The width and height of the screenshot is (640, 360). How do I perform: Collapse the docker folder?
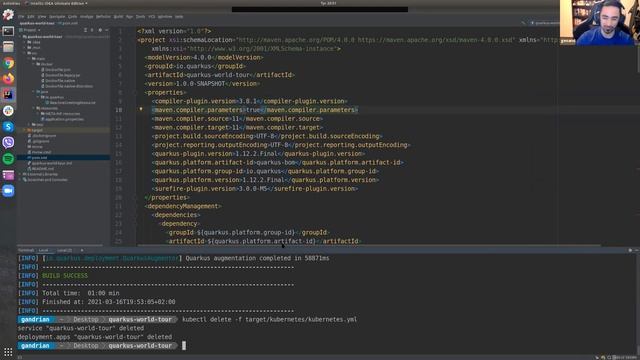point(34,64)
